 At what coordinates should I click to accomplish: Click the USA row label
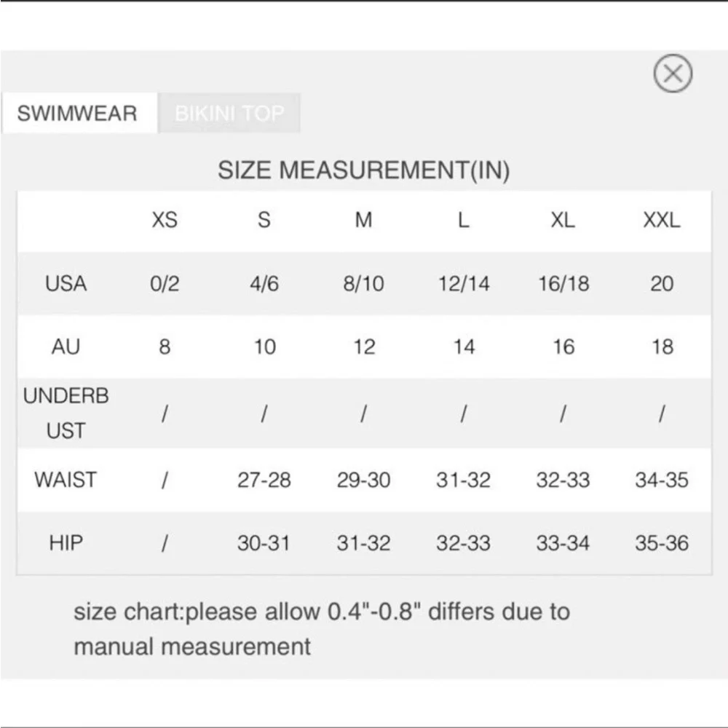click(66, 283)
